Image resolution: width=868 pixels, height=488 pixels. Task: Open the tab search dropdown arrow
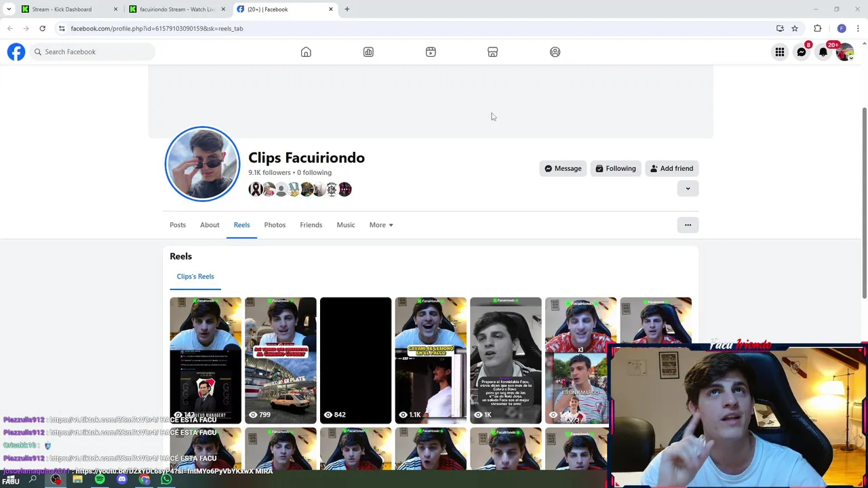tap(9, 9)
